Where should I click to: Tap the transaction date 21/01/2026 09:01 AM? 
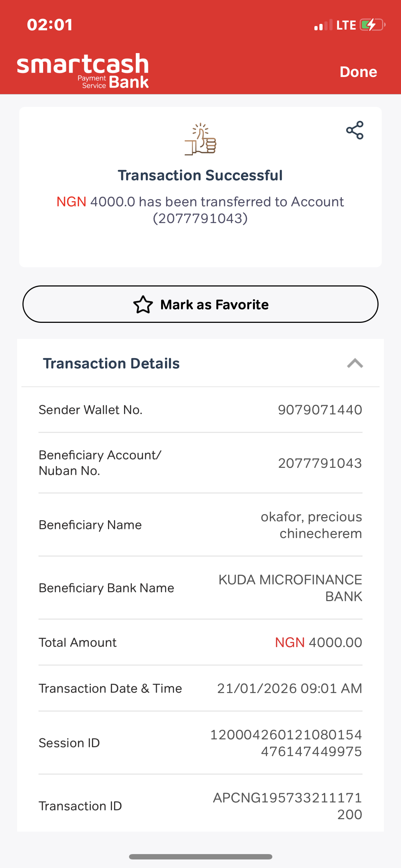pyautogui.click(x=289, y=688)
